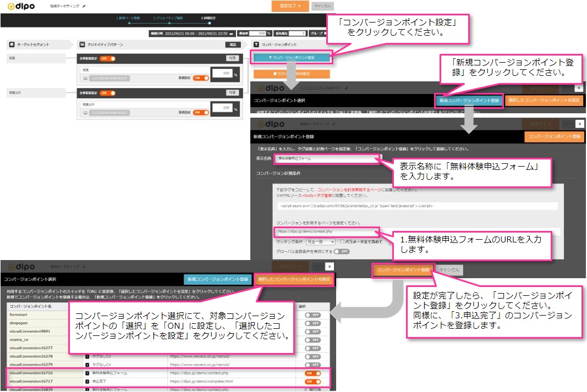
Task: Click the top gray キャンセル button
Action: pyautogui.click(x=322, y=6)
